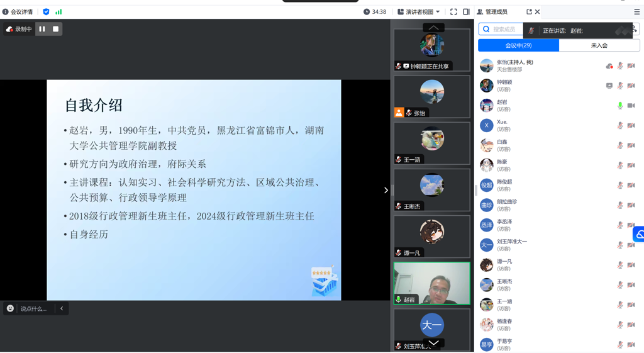Click the blue security shield icon
Screen dimensions: 644x353
pyautogui.click(x=46, y=12)
